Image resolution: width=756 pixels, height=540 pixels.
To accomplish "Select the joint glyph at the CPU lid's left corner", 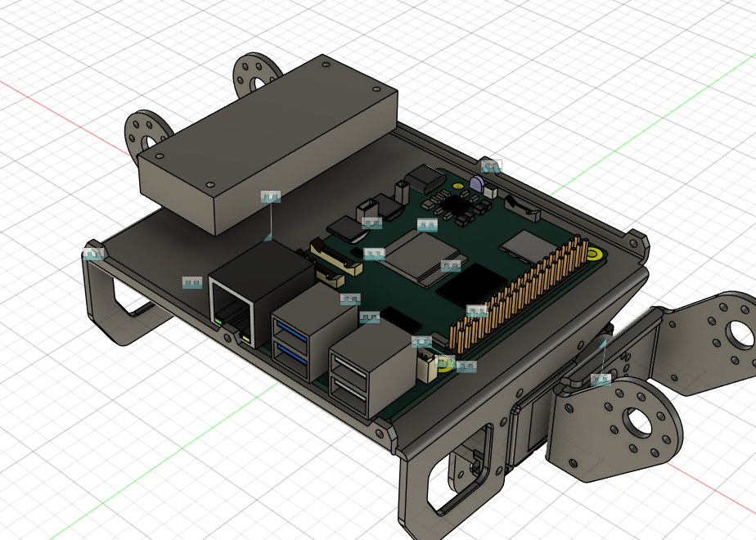I will (374, 254).
